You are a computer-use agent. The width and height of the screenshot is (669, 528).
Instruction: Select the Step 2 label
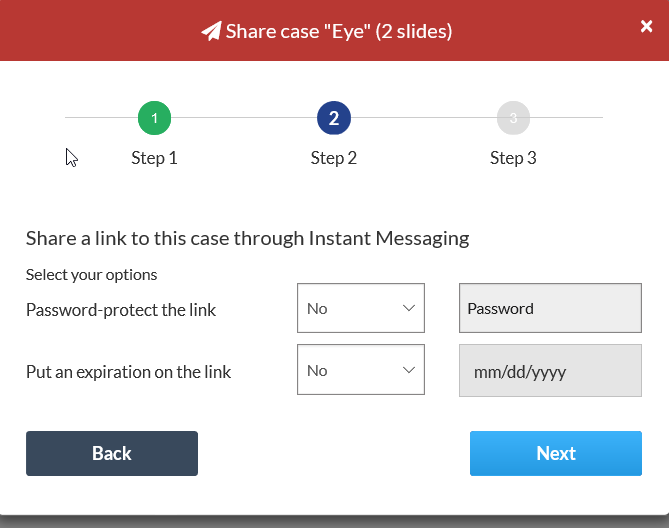(x=333, y=158)
